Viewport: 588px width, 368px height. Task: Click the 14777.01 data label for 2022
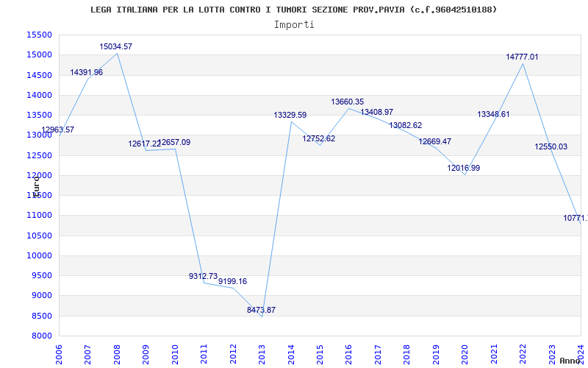[522, 57]
